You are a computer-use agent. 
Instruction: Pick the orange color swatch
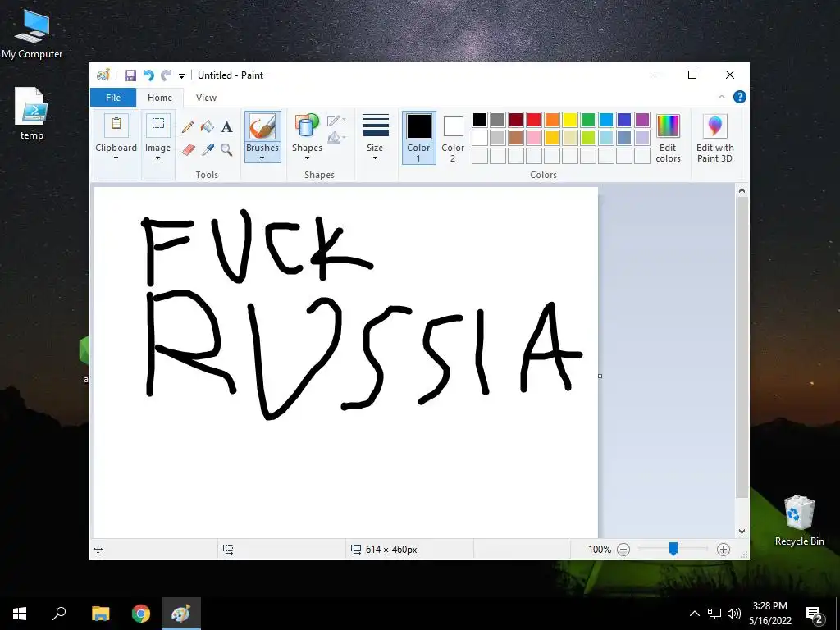(x=552, y=120)
